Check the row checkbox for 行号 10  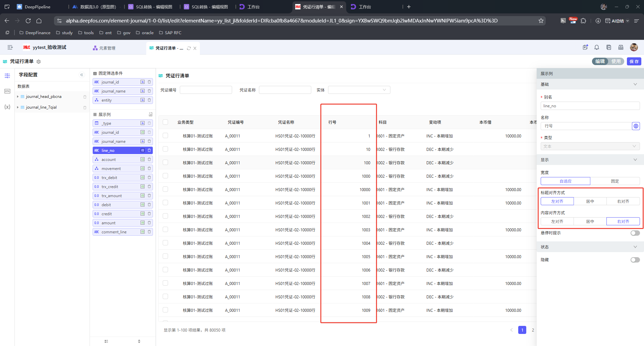click(165, 149)
